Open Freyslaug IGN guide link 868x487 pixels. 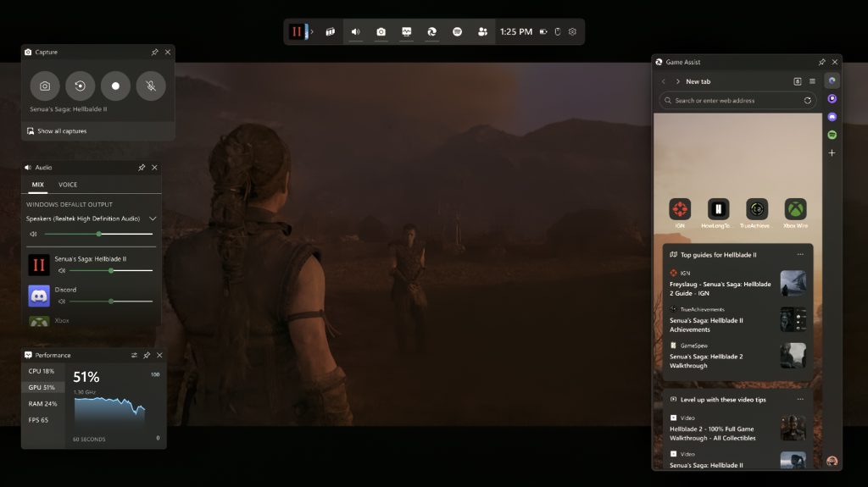[x=721, y=289]
